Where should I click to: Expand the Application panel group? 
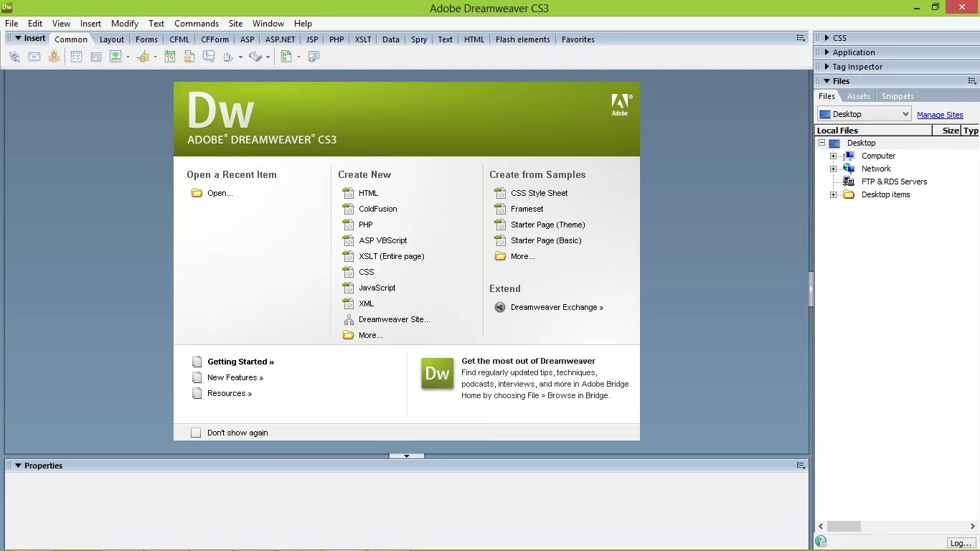point(827,52)
